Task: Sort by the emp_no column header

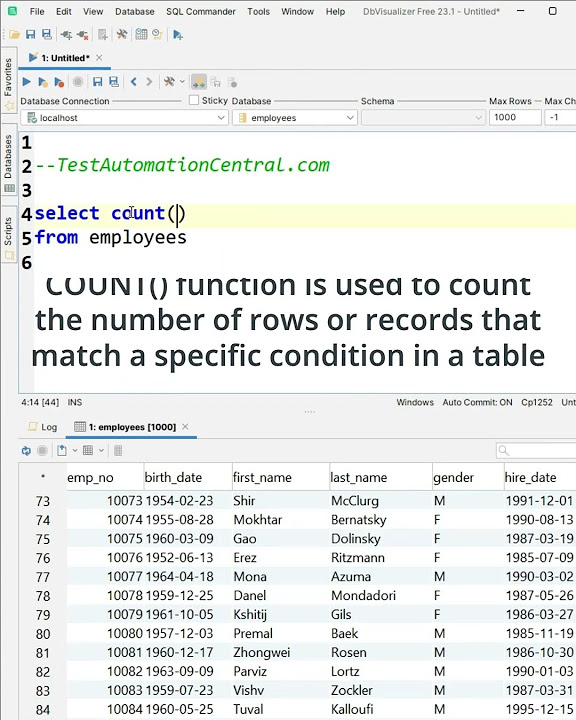Action: click(x=105, y=478)
